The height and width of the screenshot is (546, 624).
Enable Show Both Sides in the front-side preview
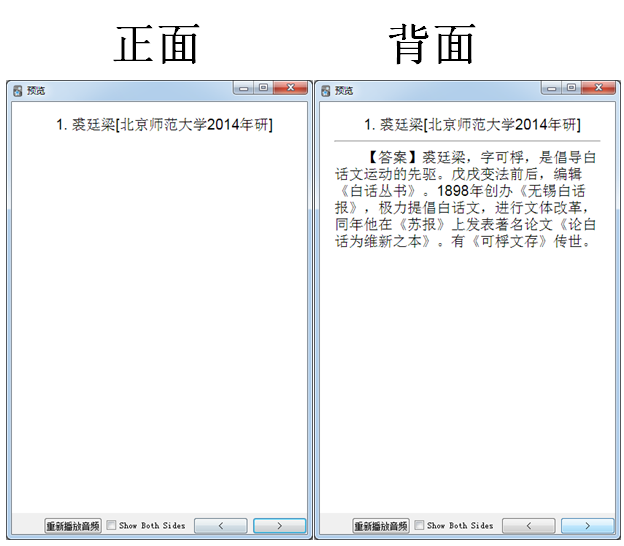[111, 525]
